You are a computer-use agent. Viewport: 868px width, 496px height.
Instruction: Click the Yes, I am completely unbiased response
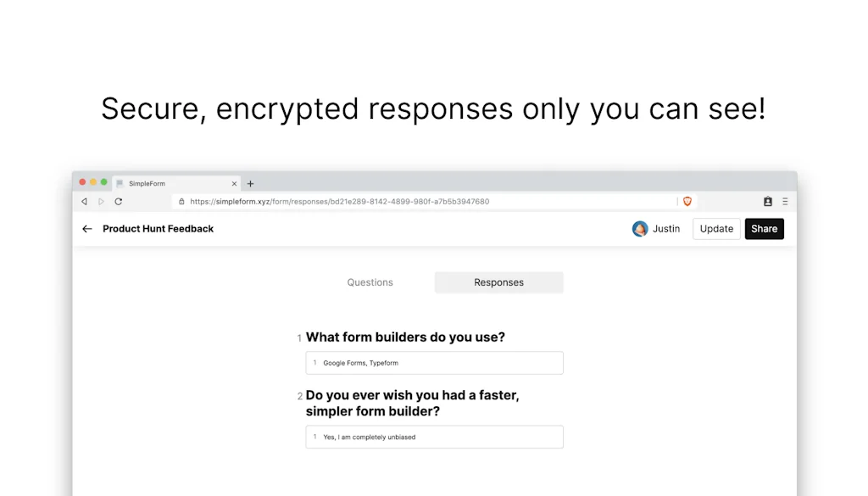[434, 437]
